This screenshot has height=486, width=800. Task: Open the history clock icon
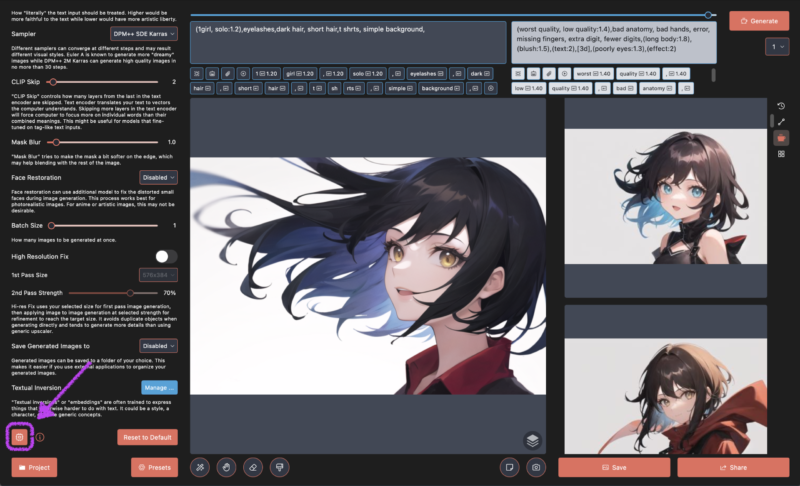tap(781, 106)
